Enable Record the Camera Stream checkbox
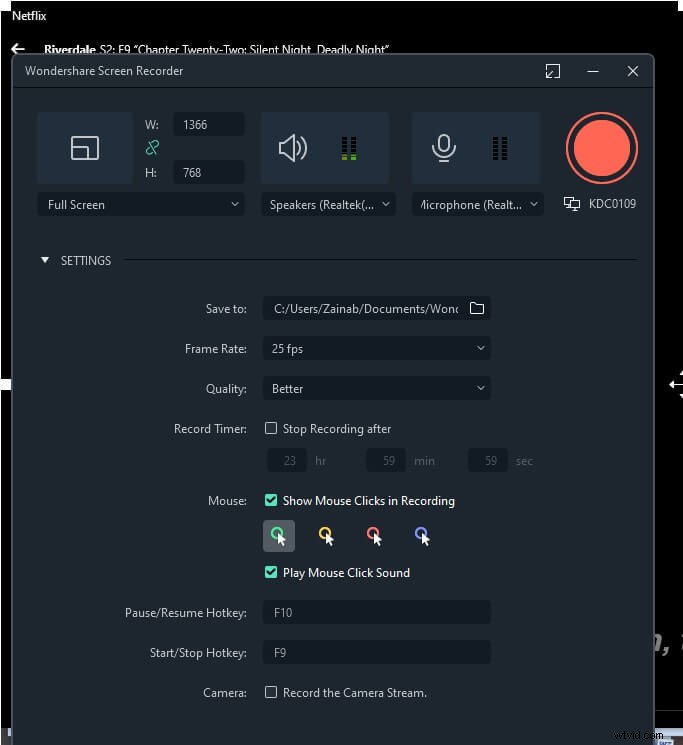Screen dimensions: 683x745 [x=271, y=692]
